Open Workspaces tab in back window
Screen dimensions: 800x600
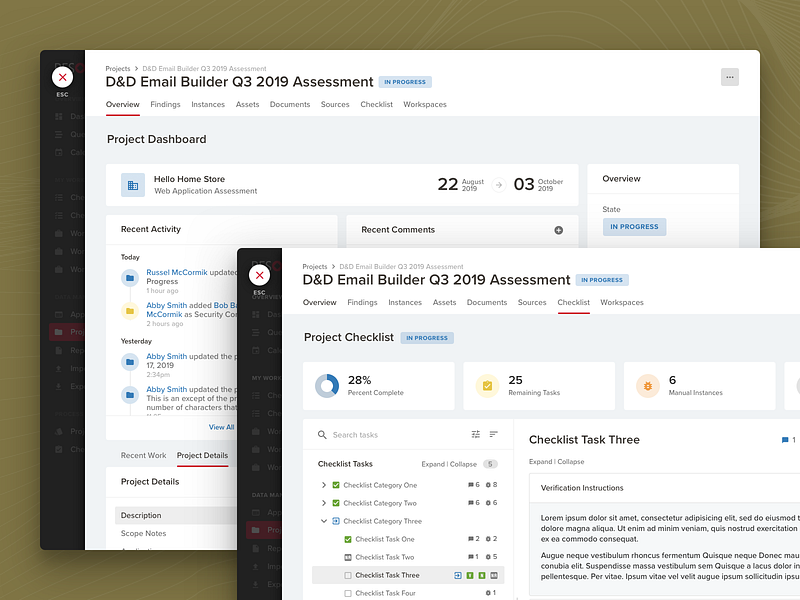click(x=425, y=104)
